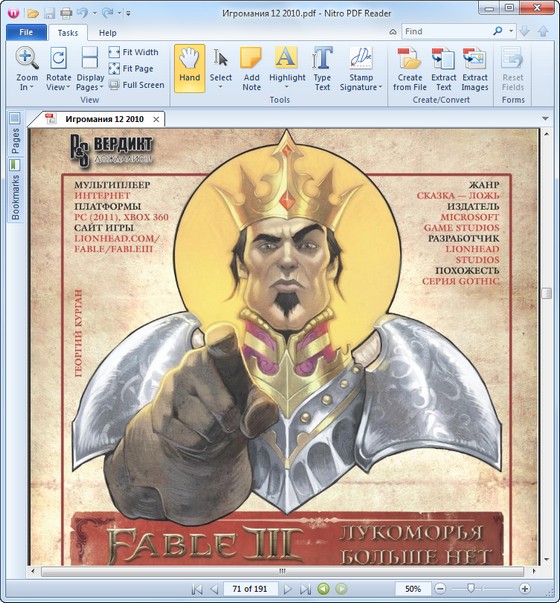Open the Display Pages layout options
The image size is (560, 603).
pos(90,69)
